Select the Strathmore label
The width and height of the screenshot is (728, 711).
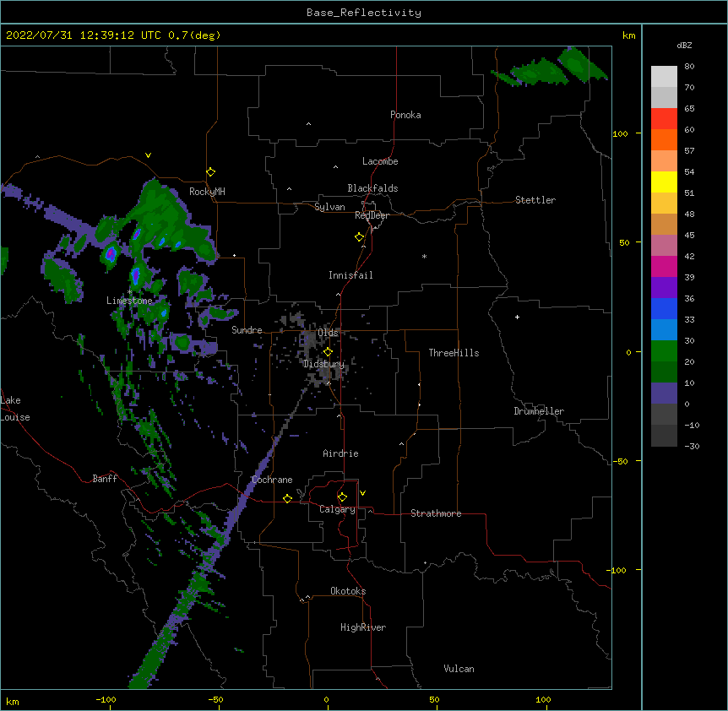pos(436,513)
